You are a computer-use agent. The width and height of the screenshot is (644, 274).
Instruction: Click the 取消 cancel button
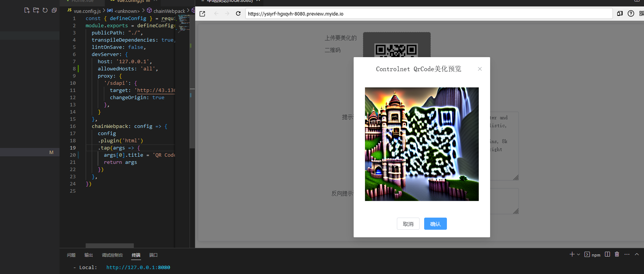click(408, 224)
